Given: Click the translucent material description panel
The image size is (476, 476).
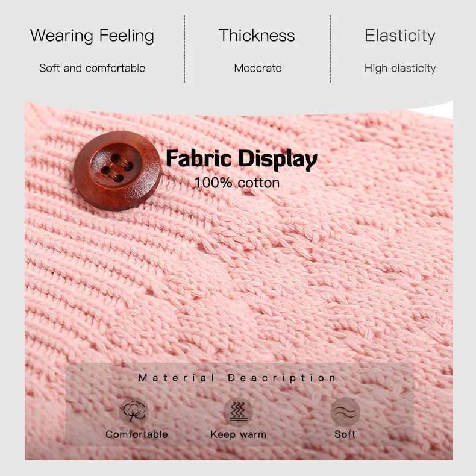Looking at the screenshot, I should [240, 405].
